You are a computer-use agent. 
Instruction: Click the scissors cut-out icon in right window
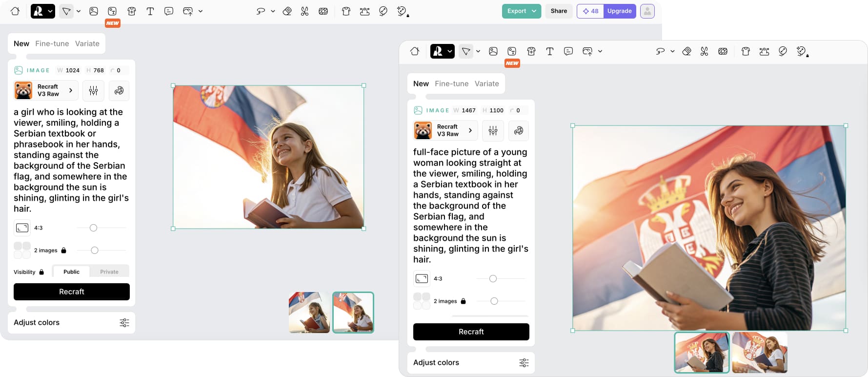click(x=704, y=51)
